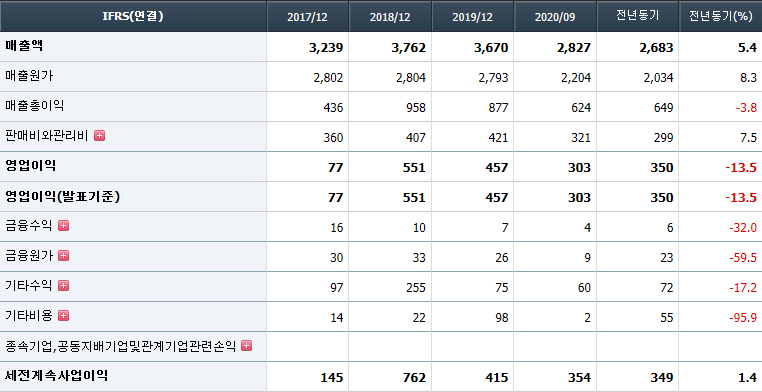Click the 매출원가 percentage 8.3
The width and height of the screenshot is (762, 392).
(x=748, y=78)
